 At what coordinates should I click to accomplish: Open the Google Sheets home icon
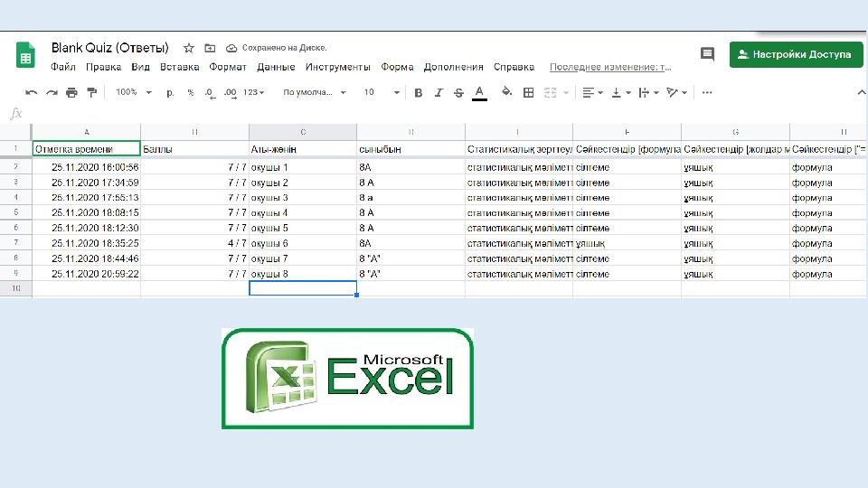[25, 56]
